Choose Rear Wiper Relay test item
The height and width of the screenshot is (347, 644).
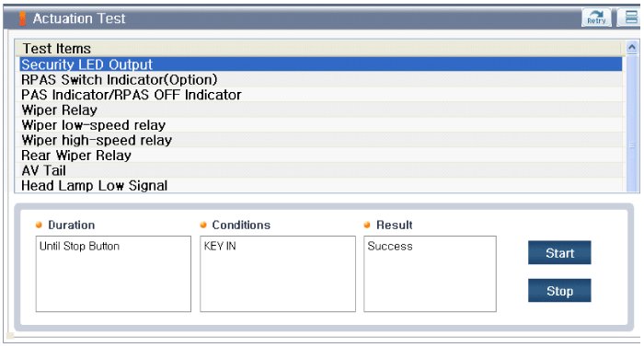[321, 156]
